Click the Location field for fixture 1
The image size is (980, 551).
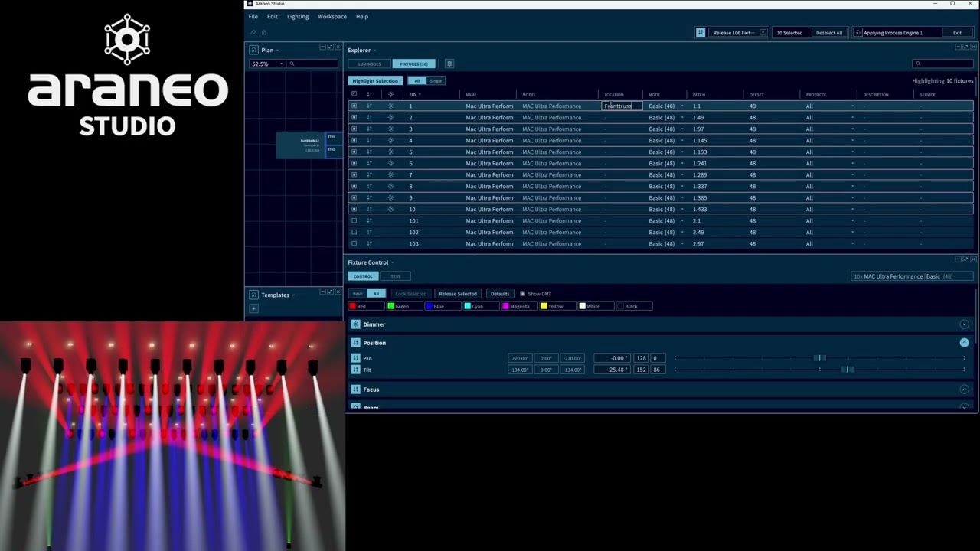[x=622, y=106]
